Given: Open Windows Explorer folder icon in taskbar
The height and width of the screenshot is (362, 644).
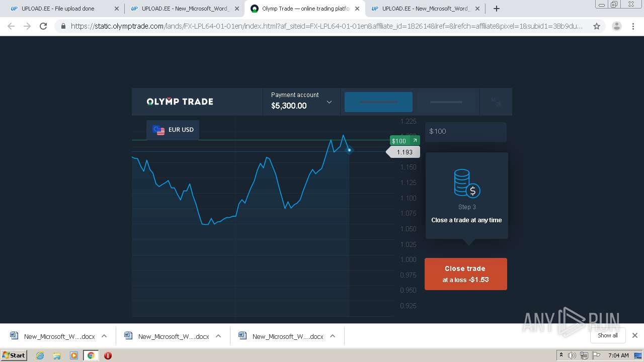Looking at the screenshot, I should pyautogui.click(x=57, y=355).
